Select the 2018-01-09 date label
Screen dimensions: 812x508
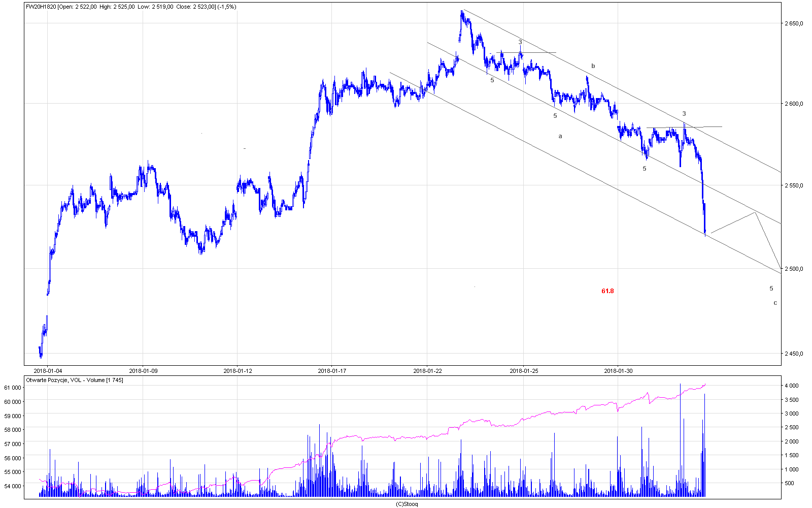143,371
